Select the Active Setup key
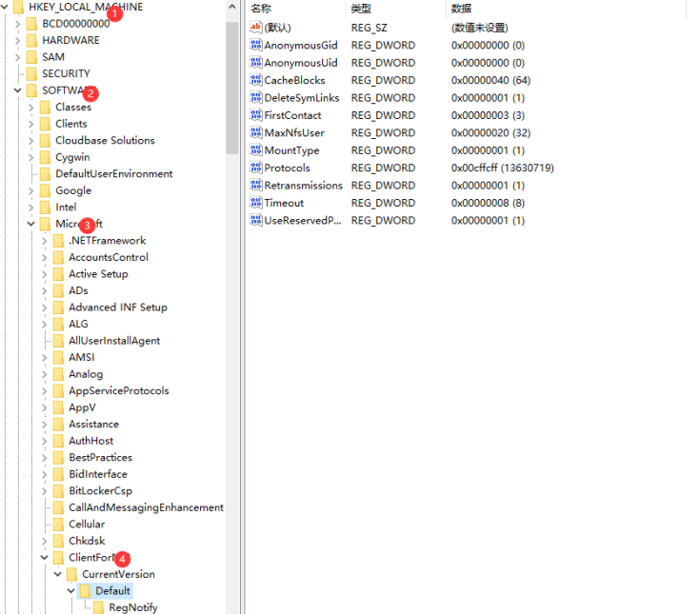The image size is (700, 614). (98, 274)
